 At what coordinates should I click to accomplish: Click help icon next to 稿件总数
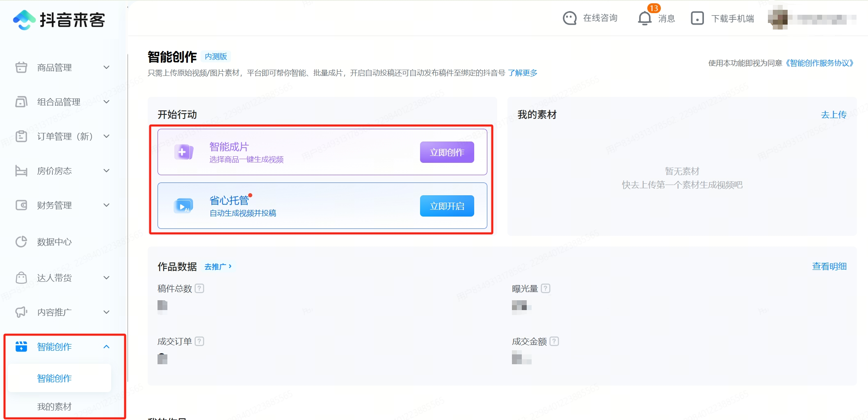pos(199,288)
